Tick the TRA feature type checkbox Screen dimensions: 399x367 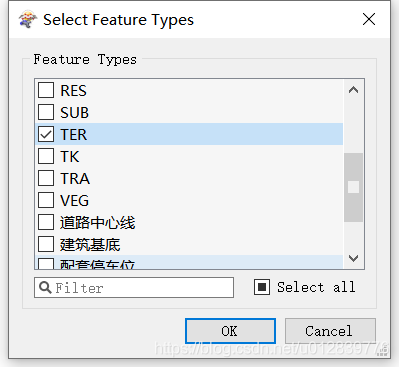[x=46, y=178]
